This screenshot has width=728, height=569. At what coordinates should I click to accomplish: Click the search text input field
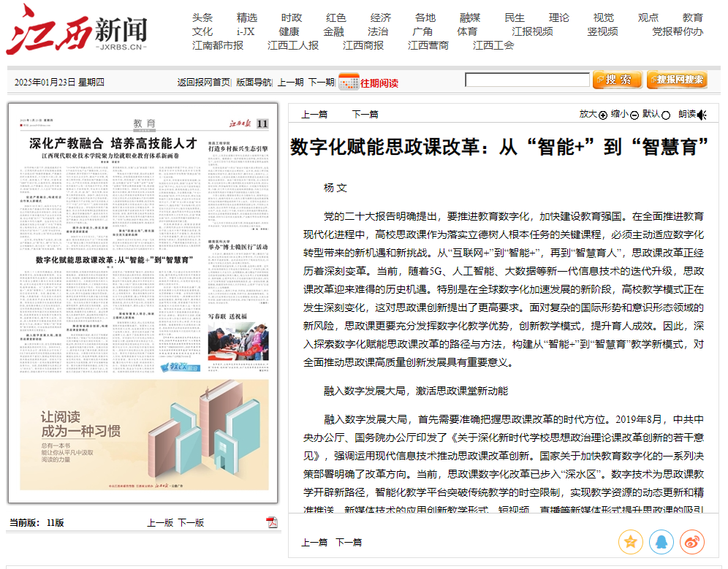pyautogui.click(x=526, y=80)
